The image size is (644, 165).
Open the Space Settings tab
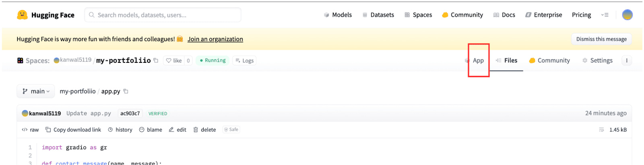coord(597,60)
